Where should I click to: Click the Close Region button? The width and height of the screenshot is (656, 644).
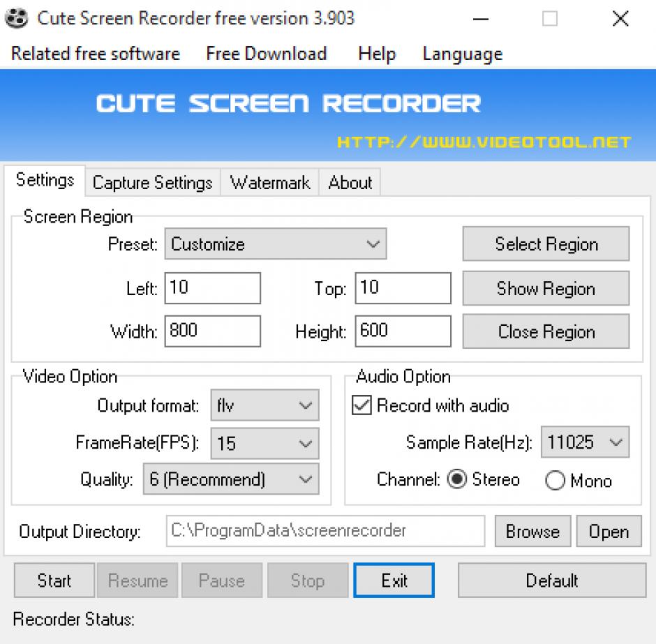point(546,331)
